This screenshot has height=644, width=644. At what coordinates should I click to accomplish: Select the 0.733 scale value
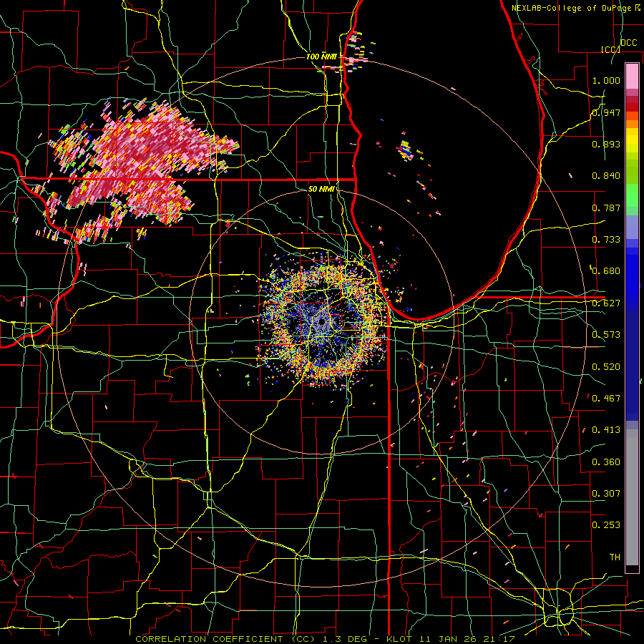(x=606, y=240)
